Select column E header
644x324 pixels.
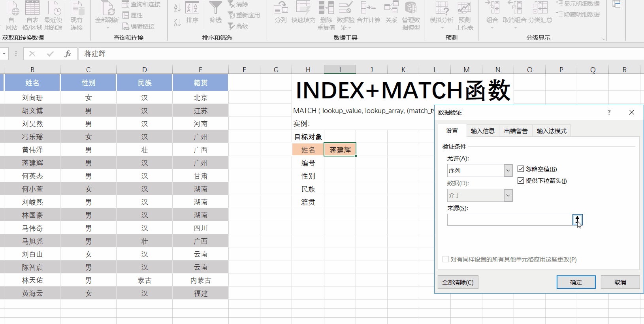point(201,70)
